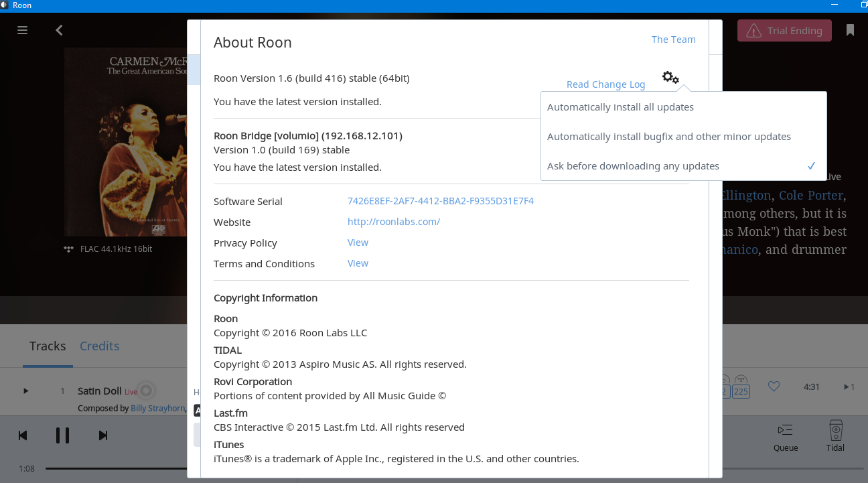Open the hamburger navigation menu
The image size is (868, 483).
pyautogui.click(x=22, y=30)
